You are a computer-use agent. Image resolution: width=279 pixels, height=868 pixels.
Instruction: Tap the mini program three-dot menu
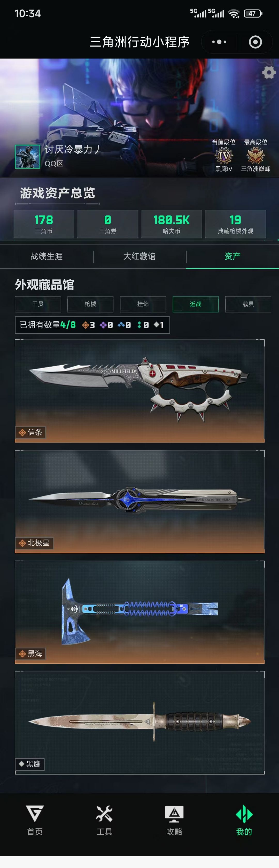click(219, 42)
